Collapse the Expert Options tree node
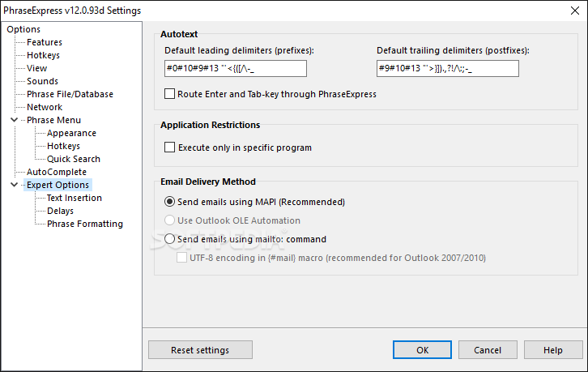Screen dimensions: 588x372 (15, 185)
